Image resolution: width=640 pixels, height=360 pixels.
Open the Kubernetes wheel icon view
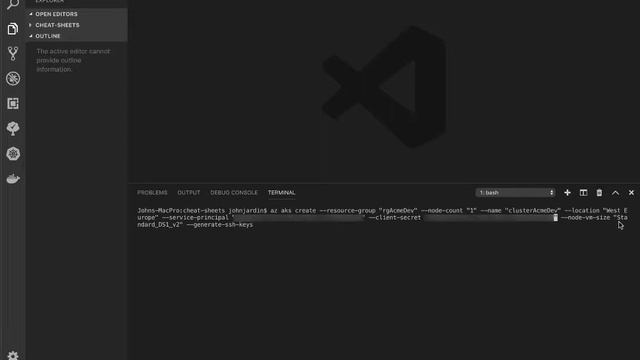(13, 154)
